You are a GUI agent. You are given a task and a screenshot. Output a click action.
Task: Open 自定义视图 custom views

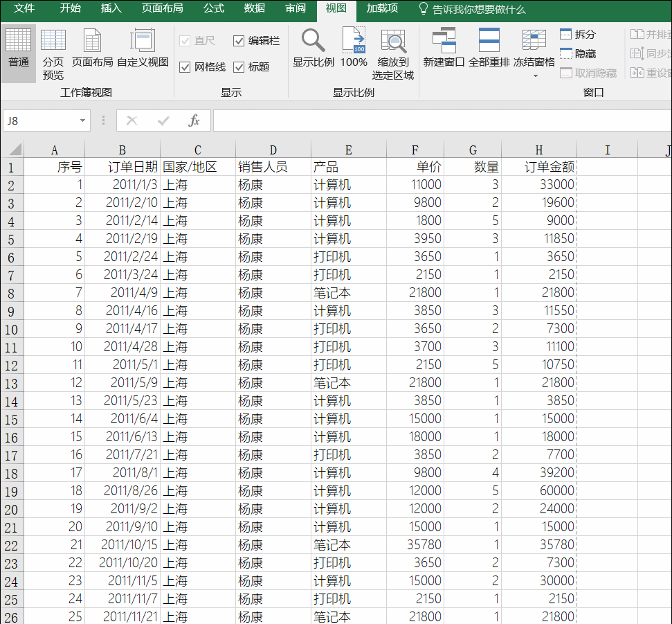pos(143,48)
